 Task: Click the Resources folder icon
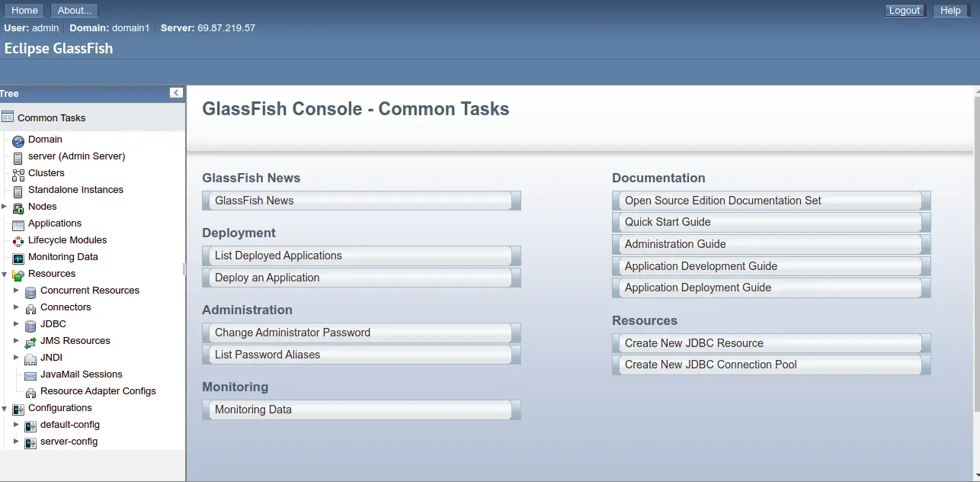tap(18, 275)
